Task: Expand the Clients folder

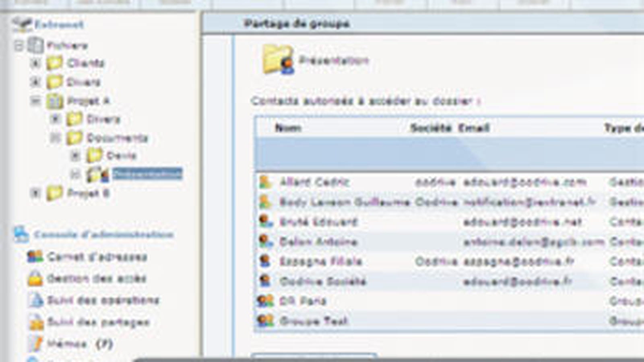Action: (35, 63)
